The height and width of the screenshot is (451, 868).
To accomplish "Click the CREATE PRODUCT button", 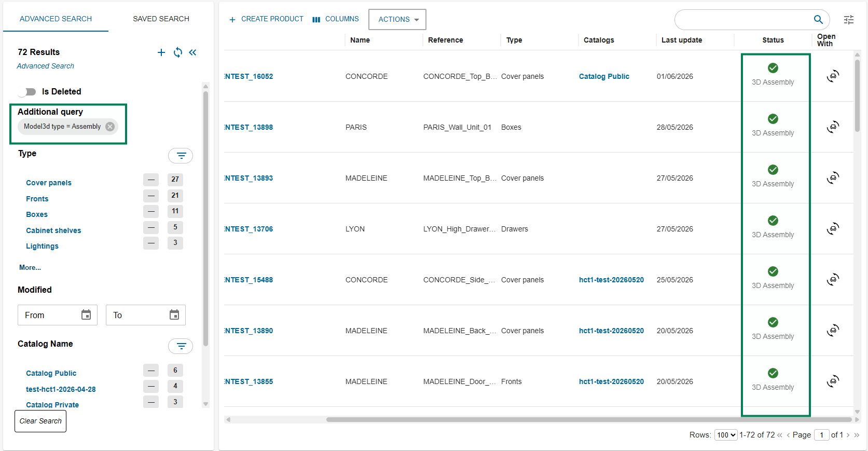I will 266,19.
